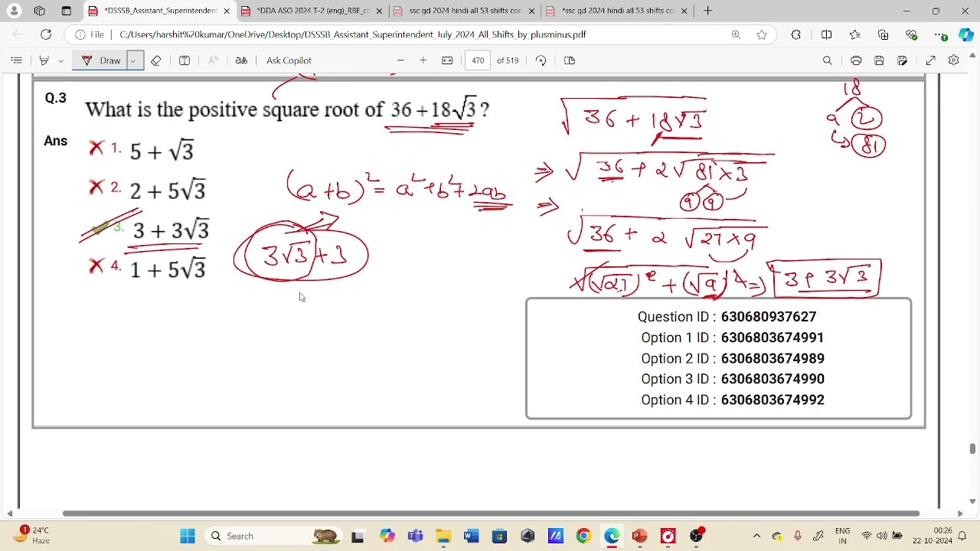This screenshot has height=551, width=980.
Task: Click option 3 answer 3 + 3√3
Action: click(171, 230)
